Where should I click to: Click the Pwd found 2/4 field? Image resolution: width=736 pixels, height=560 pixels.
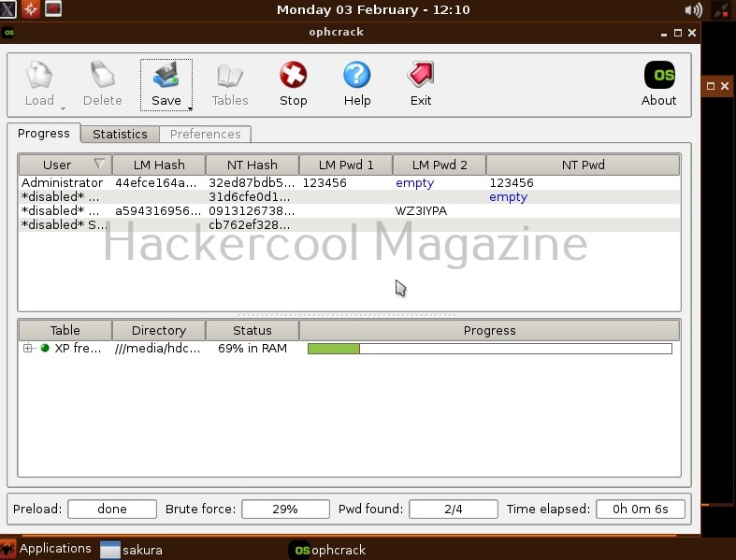point(454,509)
